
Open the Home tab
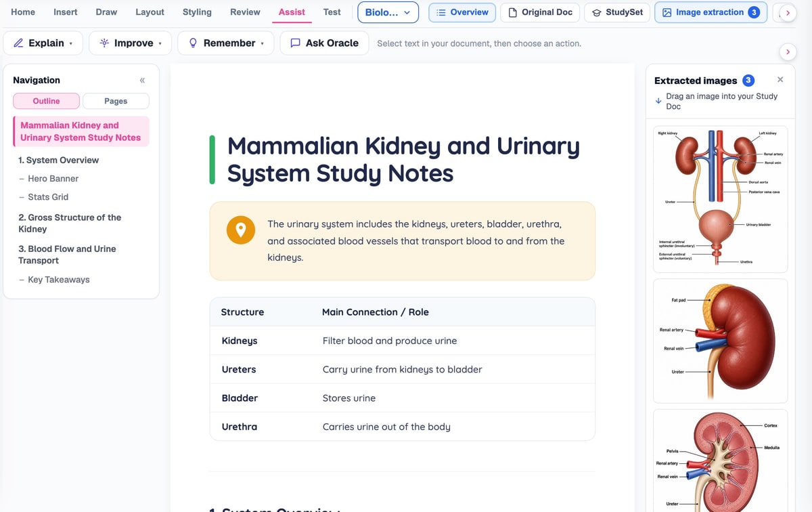[x=23, y=12]
